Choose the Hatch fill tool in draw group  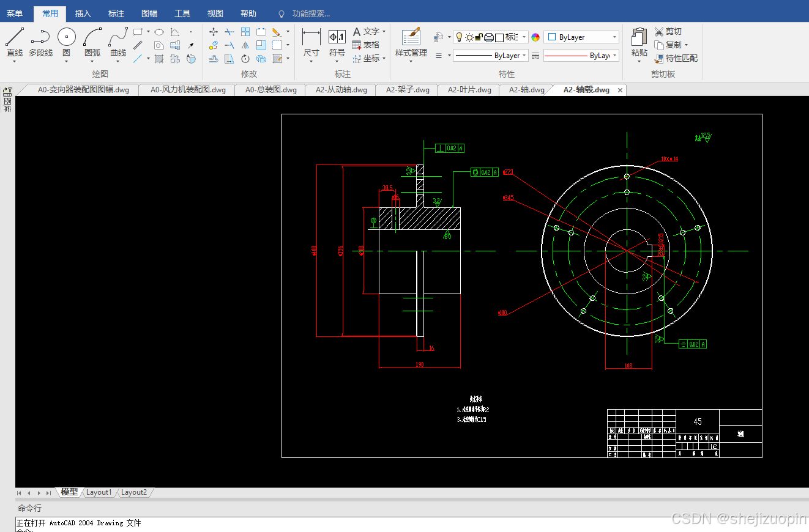click(159, 59)
